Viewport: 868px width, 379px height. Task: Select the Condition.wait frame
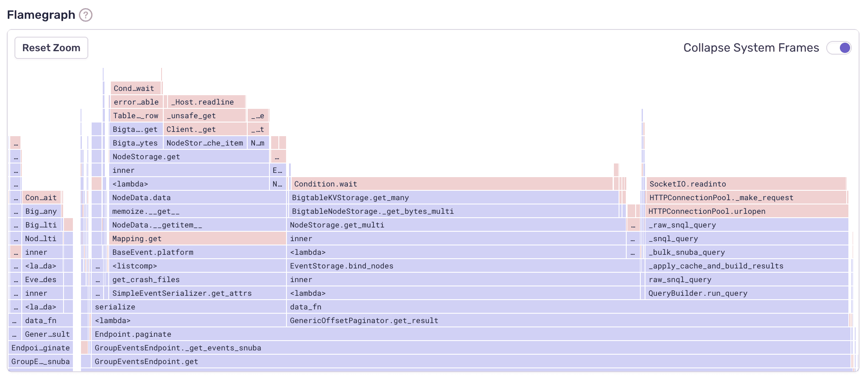click(x=452, y=184)
